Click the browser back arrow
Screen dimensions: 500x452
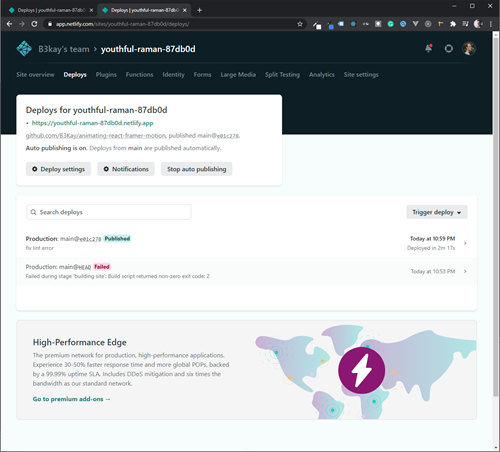coord(9,24)
